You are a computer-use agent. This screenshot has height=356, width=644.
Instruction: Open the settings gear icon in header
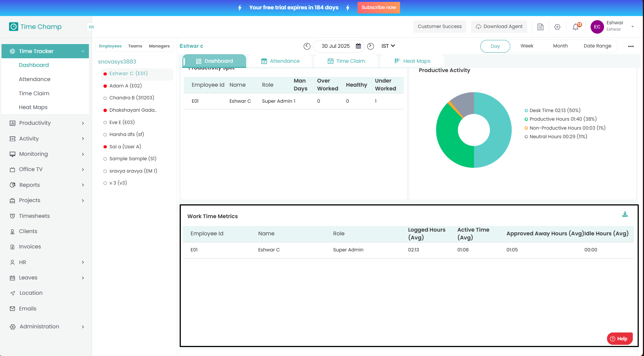click(557, 27)
